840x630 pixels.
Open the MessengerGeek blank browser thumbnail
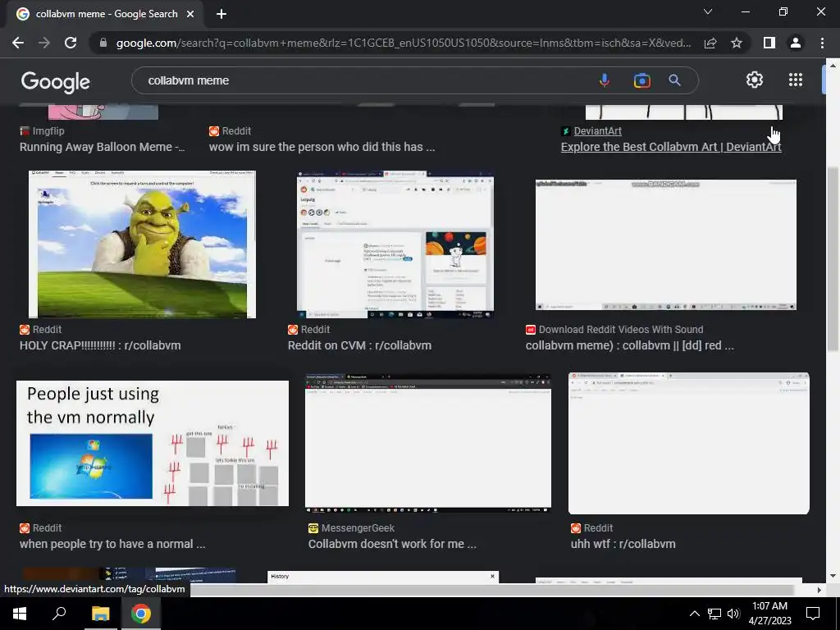[428, 443]
